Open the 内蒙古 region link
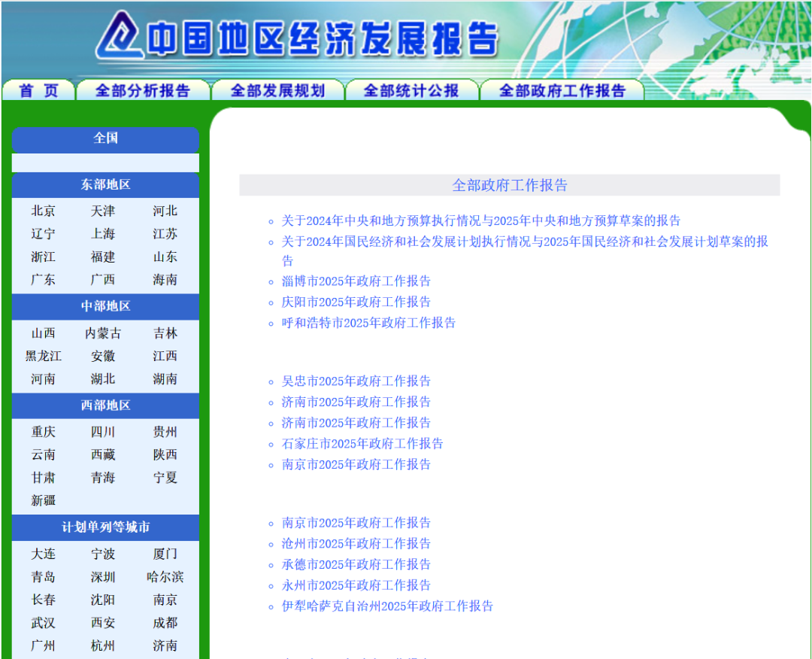Viewport: 812px width, 659px height. (103, 333)
